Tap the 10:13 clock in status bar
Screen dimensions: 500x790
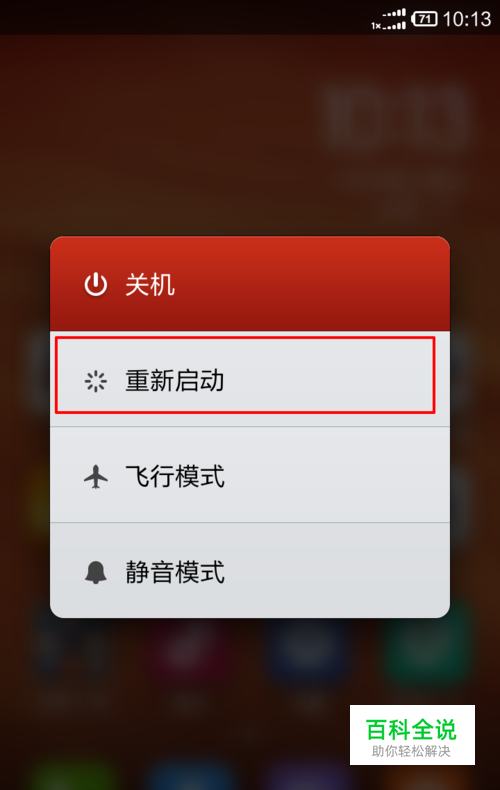[467, 19]
